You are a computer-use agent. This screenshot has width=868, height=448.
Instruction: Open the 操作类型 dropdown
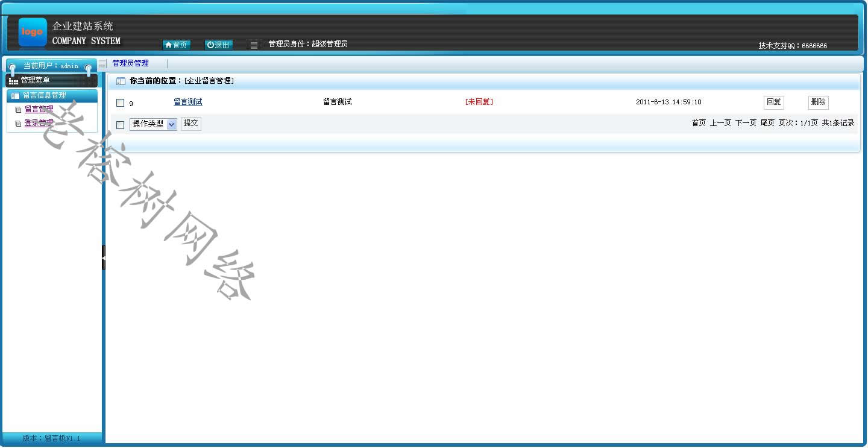pyautogui.click(x=153, y=124)
